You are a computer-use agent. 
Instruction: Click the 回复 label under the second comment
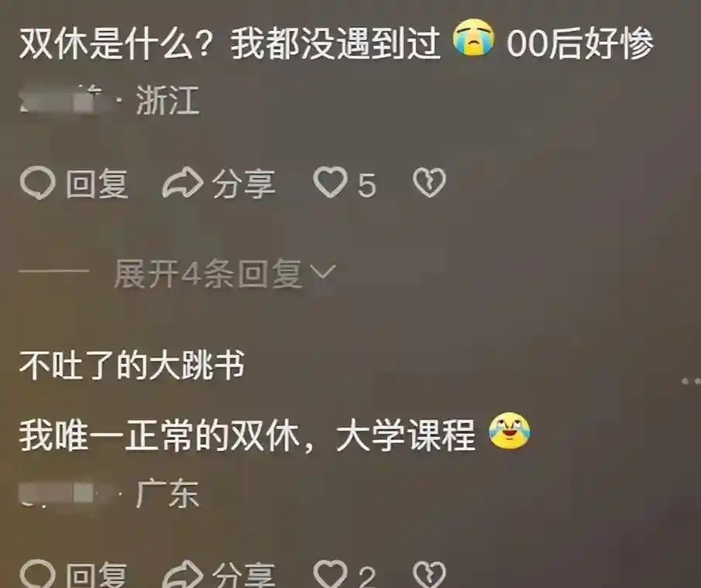[x=97, y=575]
